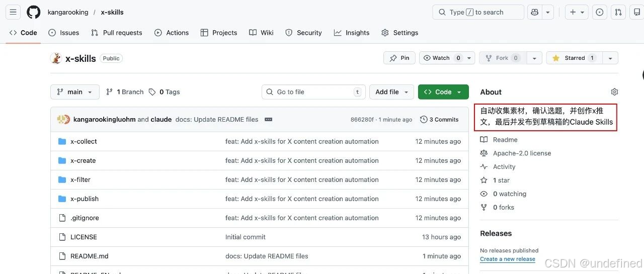
Task: Expand commit message ellipsis button
Action: click(268, 120)
